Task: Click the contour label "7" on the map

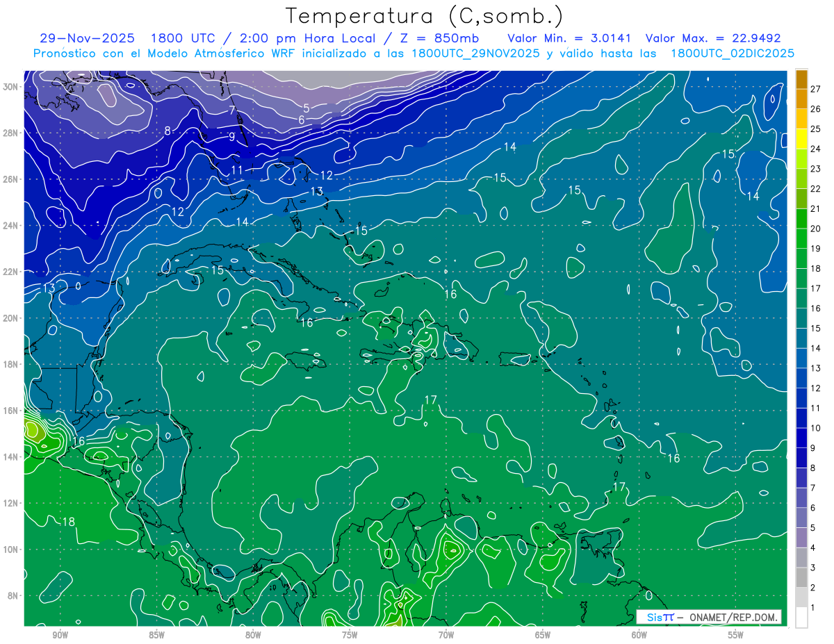Action: pos(231,110)
